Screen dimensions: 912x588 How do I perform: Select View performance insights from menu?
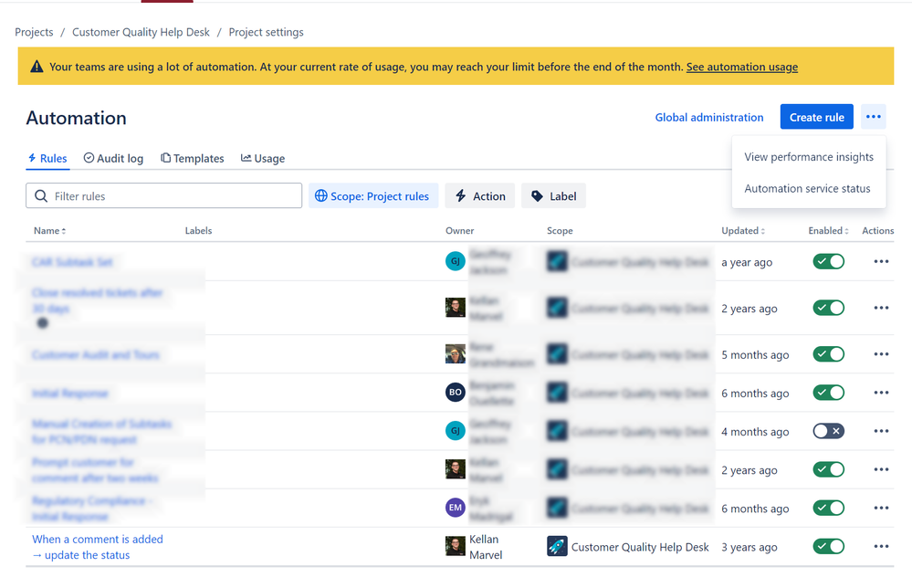[809, 157]
